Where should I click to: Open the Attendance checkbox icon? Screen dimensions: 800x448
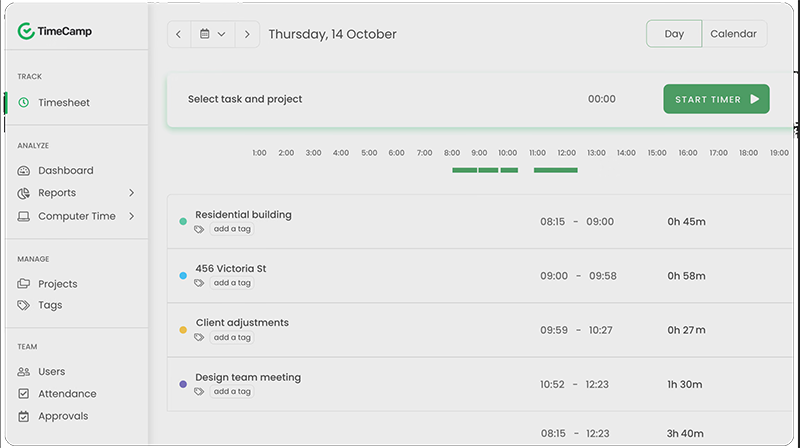click(x=24, y=394)
